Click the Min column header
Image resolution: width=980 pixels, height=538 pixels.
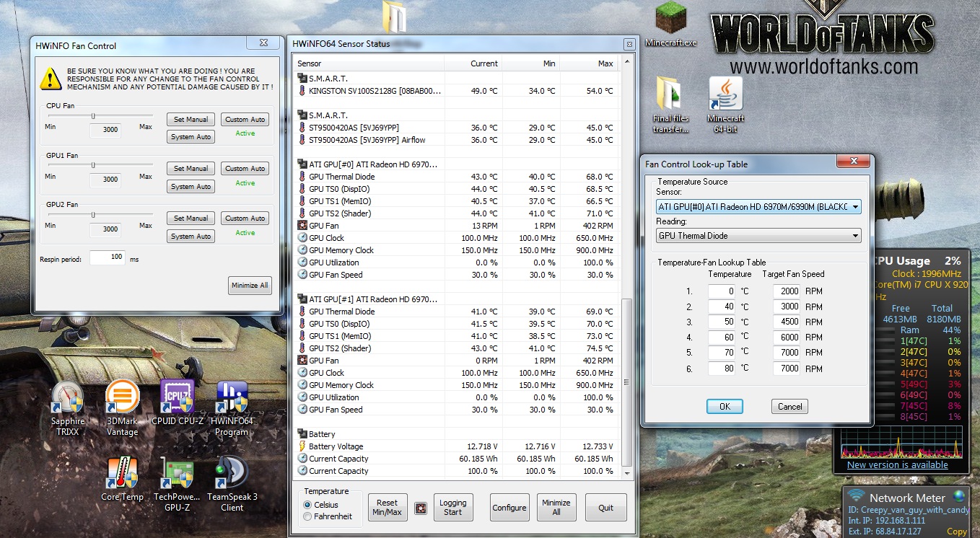tap(530, 63)
